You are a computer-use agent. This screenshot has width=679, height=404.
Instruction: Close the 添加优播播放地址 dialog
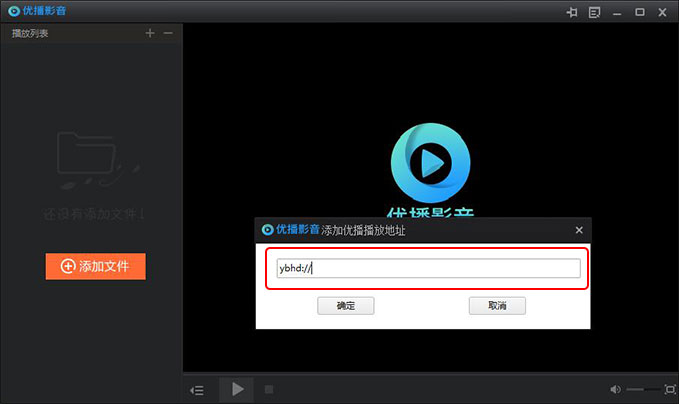click(579, 229)
